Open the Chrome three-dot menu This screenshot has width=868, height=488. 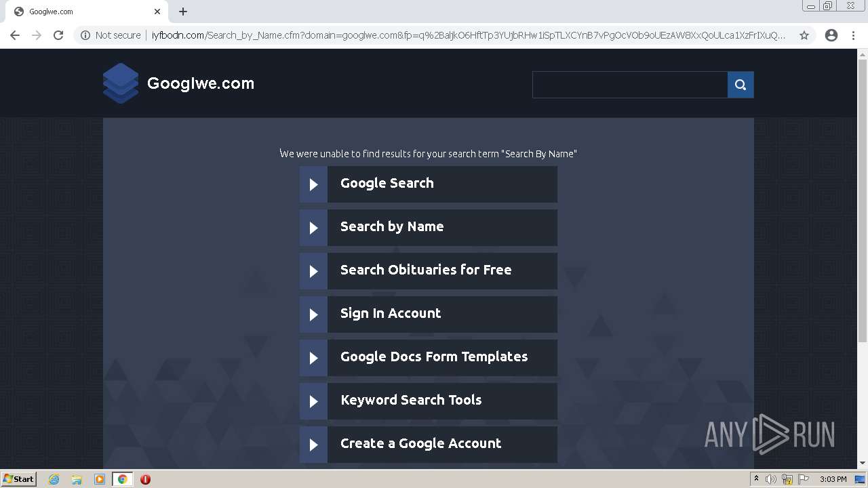point(853,35)
